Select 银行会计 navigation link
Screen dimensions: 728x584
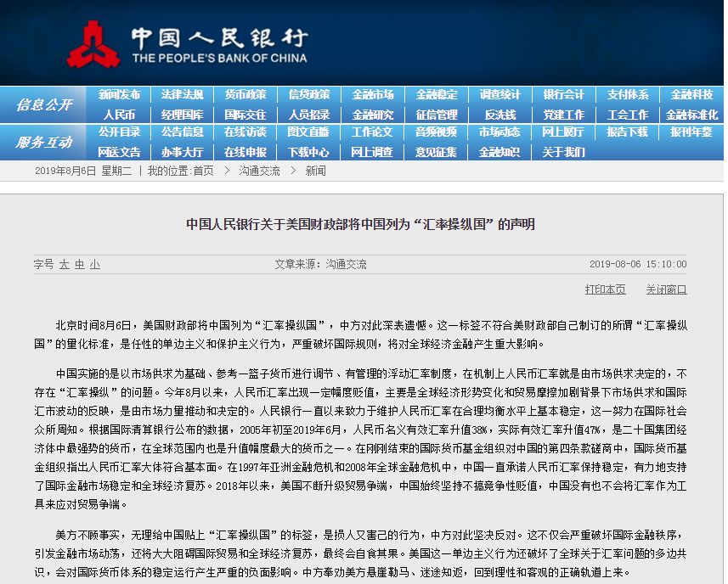564,94
